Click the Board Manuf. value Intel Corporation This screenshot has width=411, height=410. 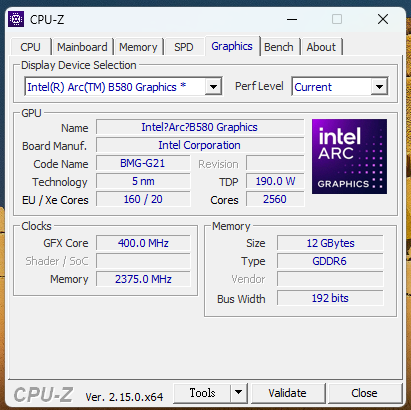(x=200, y=145)
